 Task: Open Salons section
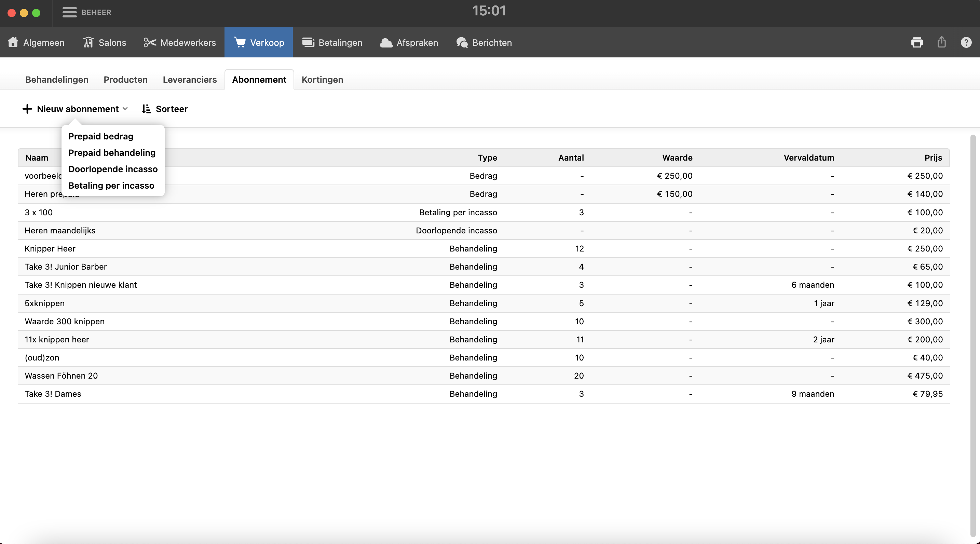(x=105, y=43)
